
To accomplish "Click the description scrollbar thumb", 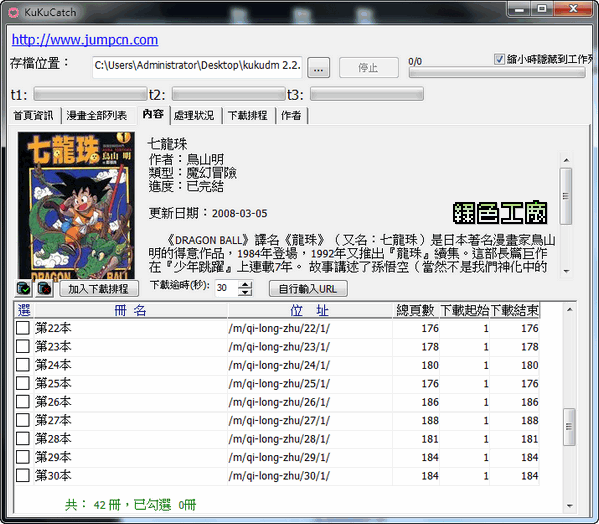I will [x=566, y=196].
